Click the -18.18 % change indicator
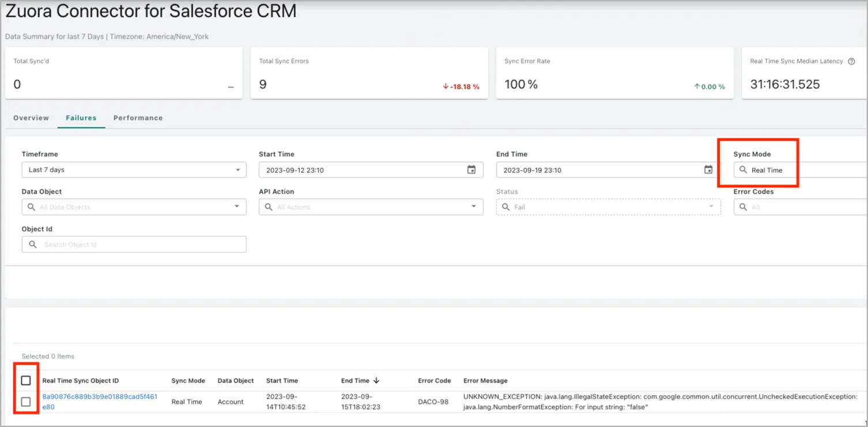This screenshot has height=427, width=868. point(461,86)
